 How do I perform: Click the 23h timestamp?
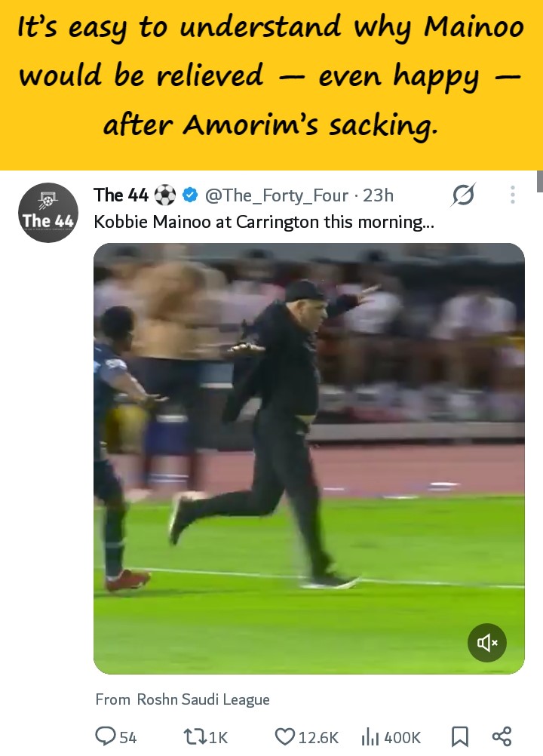pos(379,195)
